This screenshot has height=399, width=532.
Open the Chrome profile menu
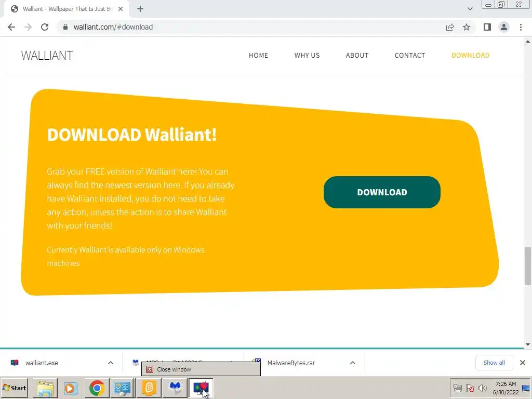point(504,27)
